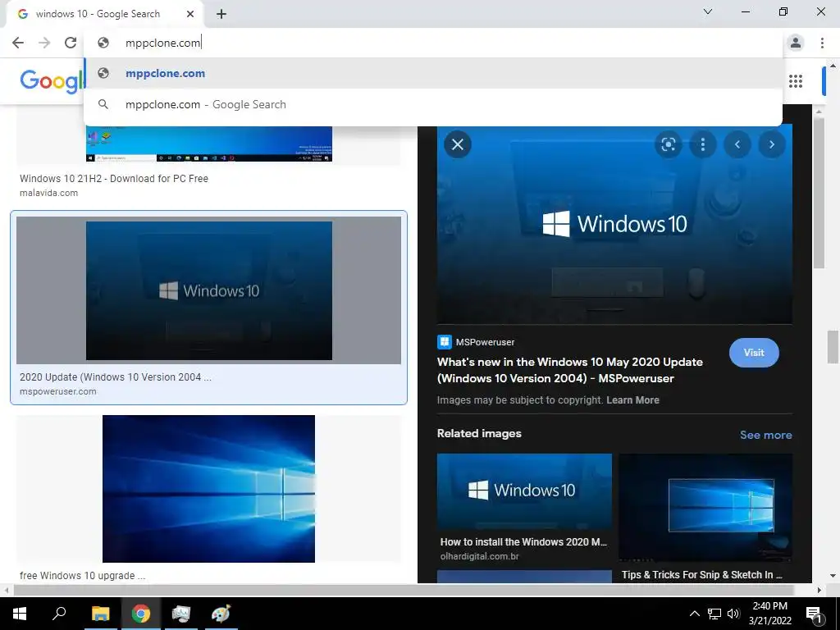
Task: Click the malavida.com caption text
Action: coord(48,193)
